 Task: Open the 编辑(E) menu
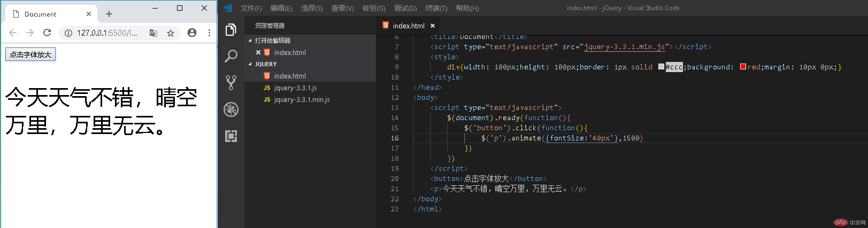(x=281, y=8)
